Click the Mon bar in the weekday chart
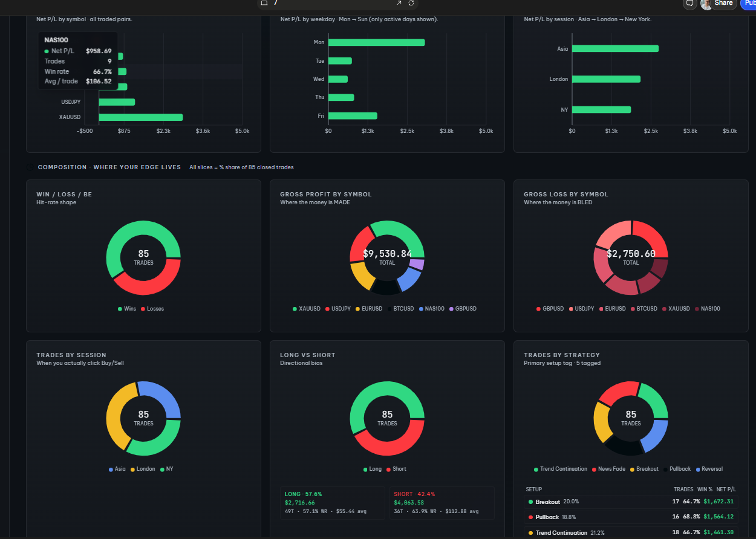756x539 pixels. click(376, 42)
